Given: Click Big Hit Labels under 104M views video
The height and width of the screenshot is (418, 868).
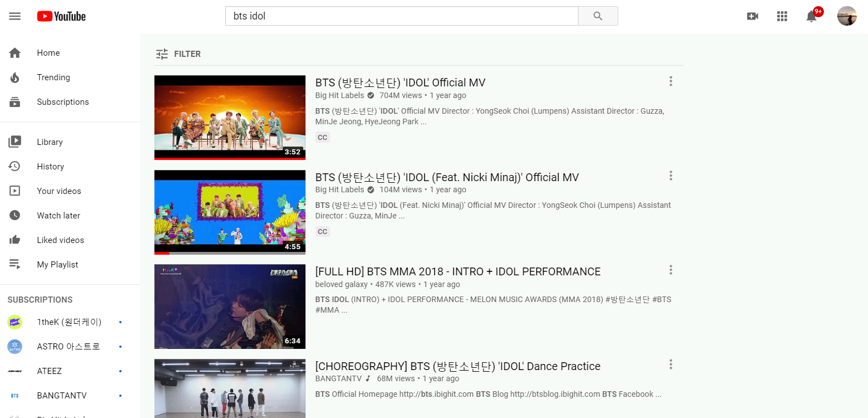Looking at the screenshot, I should [340, 189].
